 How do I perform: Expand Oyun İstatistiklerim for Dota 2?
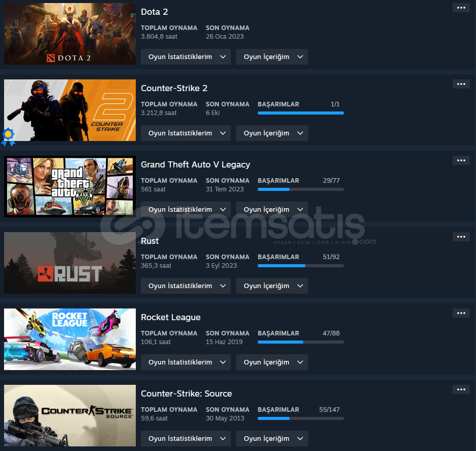[186, 57]
